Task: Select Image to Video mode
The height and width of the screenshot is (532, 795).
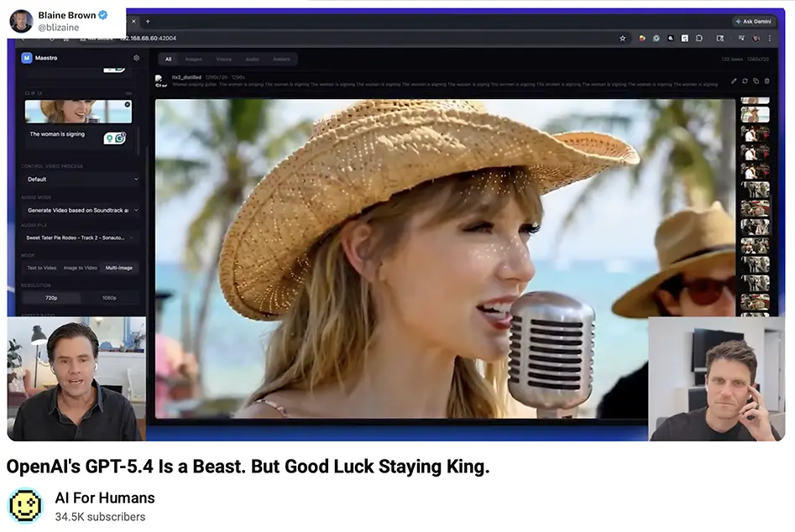Action: 81,268
